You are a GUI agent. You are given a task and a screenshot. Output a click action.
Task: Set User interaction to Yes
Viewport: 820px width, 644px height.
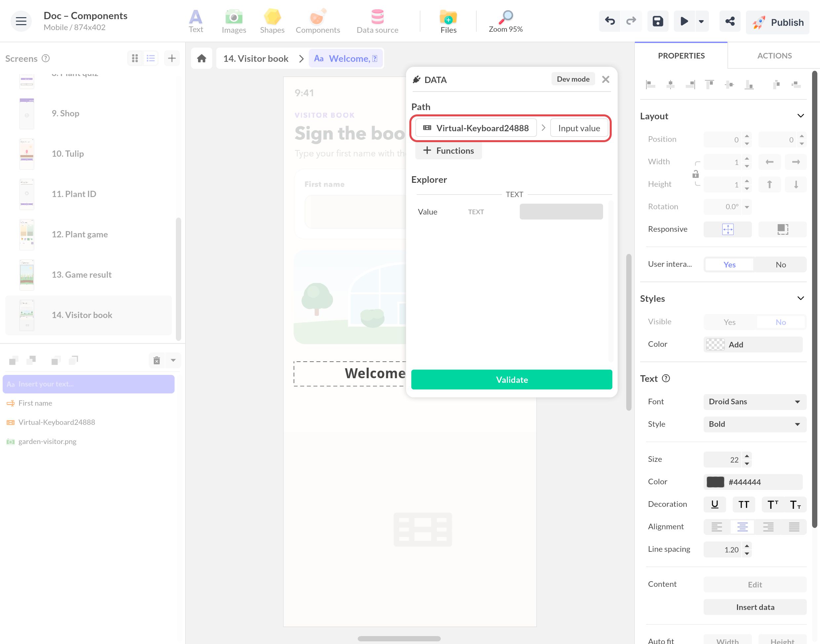[729, 265]
